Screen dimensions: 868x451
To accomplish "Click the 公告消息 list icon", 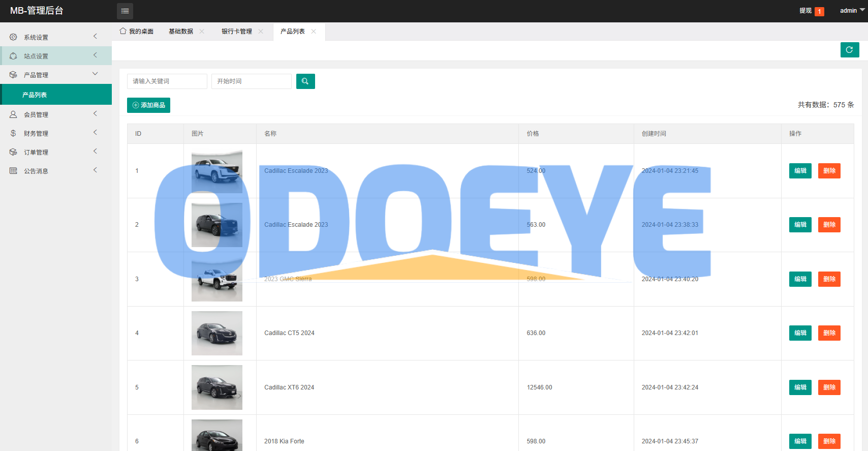I will click(13, 171).
